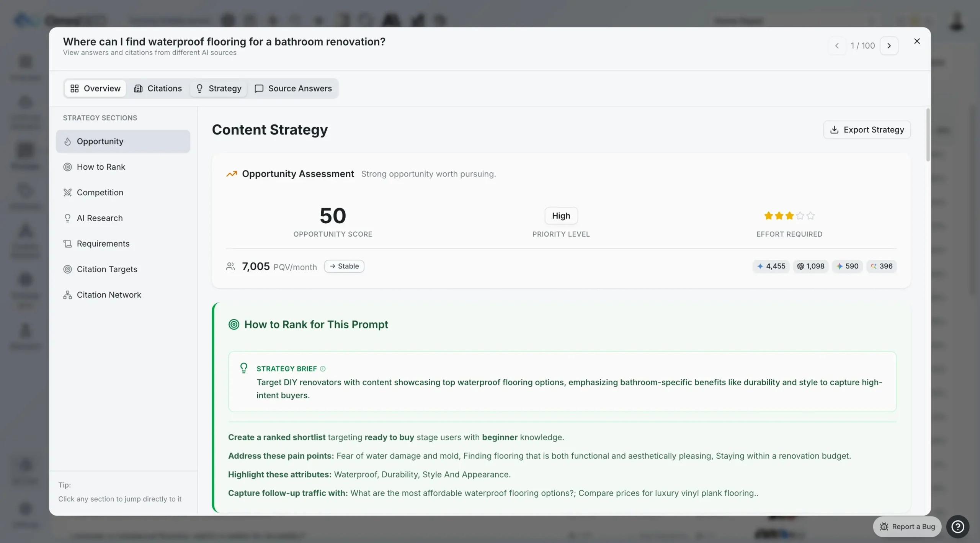Viewport: 980px width, 543px height.
Task: Click the Export Strategy button
Action: 866,129
